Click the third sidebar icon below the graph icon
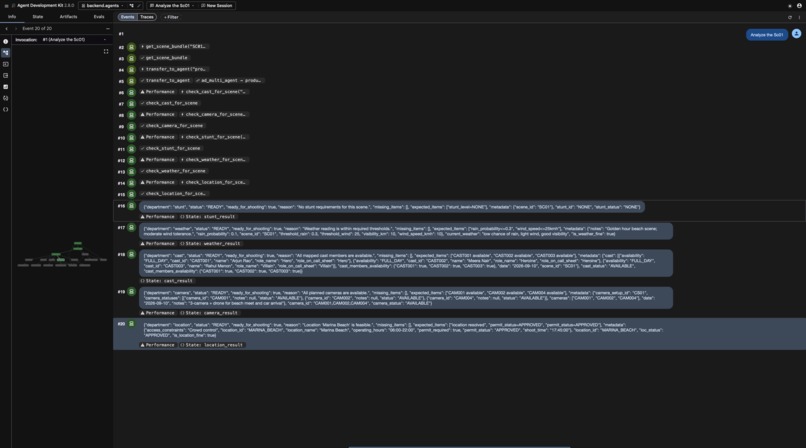The image size is (806, 448). pos(6,64)
